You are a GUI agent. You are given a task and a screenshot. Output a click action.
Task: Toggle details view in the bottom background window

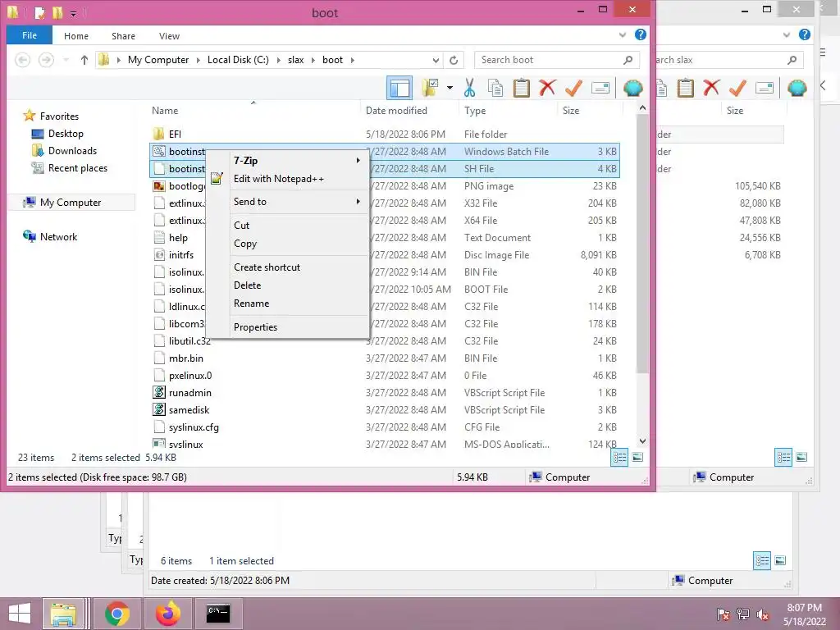click(762, 561)
